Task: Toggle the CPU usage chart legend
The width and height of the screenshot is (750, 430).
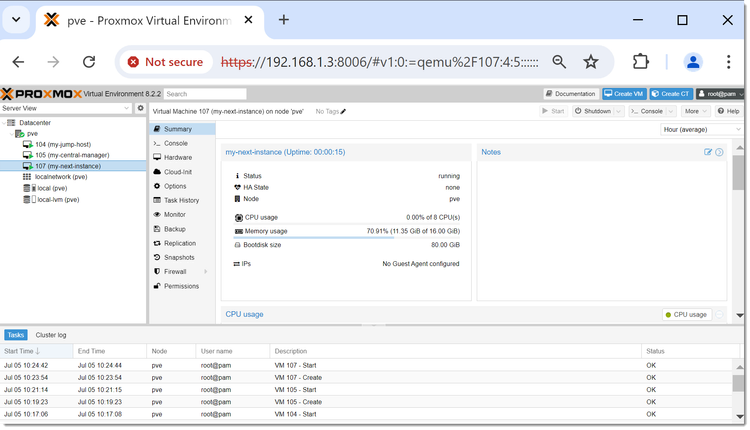Action: click(x=687, y=315)
